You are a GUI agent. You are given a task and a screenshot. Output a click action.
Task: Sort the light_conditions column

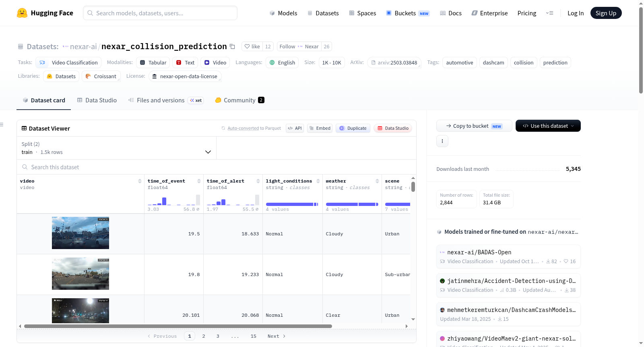coord(318,181)
